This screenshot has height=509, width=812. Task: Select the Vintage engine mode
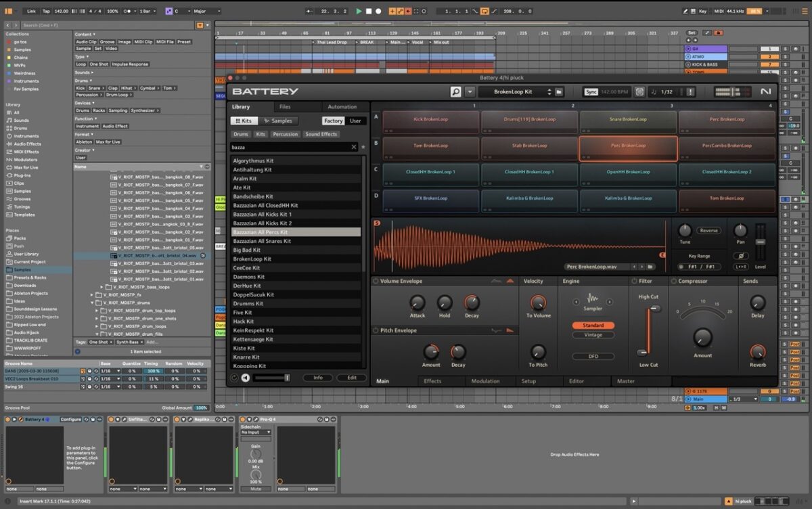click(593, 335)
